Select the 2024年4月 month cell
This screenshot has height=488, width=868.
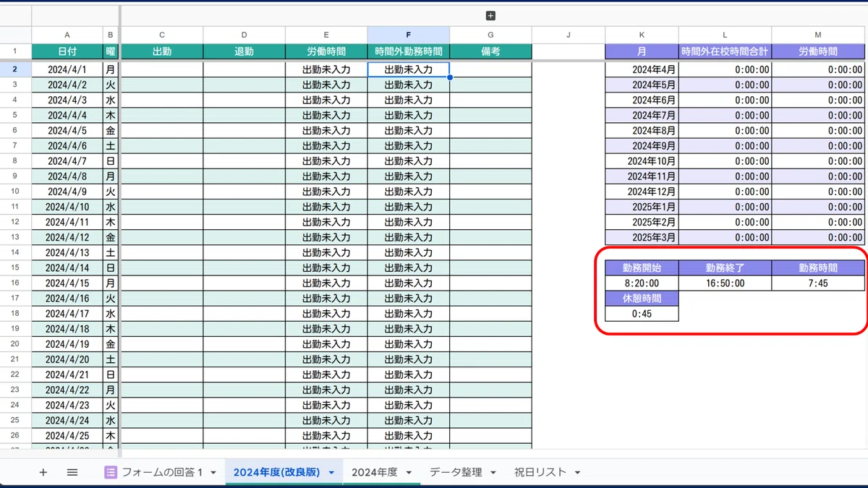point(642,70)
